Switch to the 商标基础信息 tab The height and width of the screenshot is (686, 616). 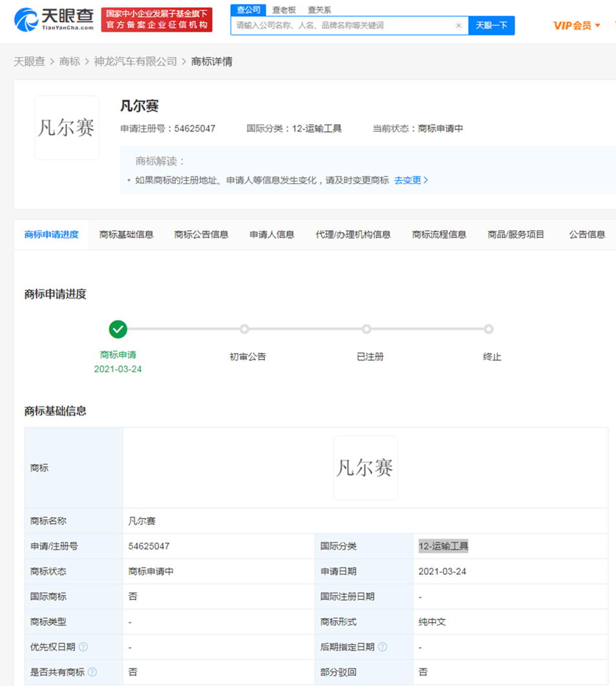126,235
